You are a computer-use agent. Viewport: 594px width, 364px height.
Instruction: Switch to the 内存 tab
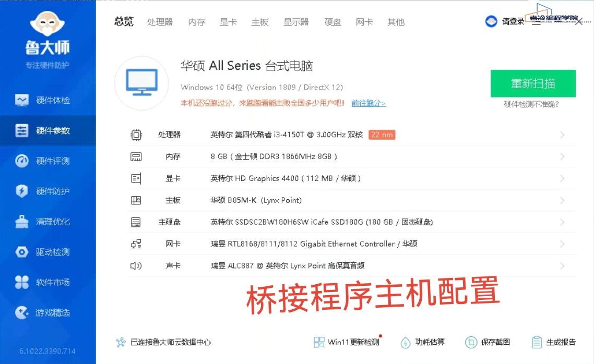coord(197,22)
